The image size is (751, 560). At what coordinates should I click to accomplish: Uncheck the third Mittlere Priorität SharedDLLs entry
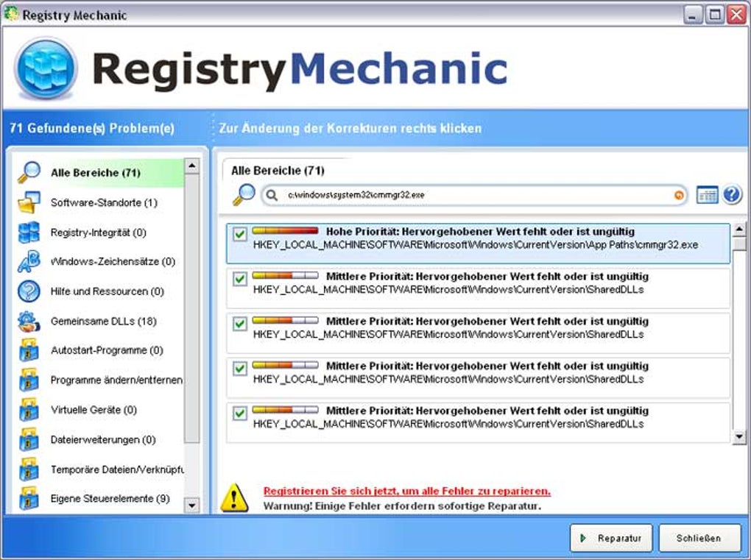pos(240,368)
